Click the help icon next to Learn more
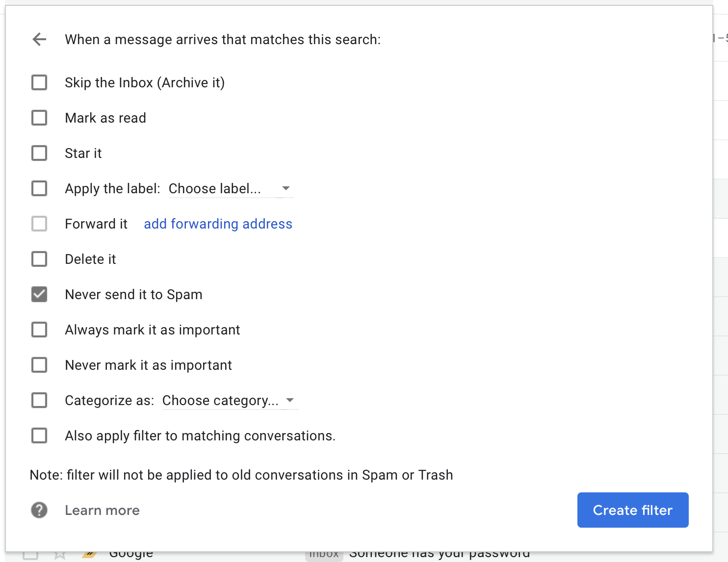728x562 pixels. pyautogui.click(x=39, y=510)
